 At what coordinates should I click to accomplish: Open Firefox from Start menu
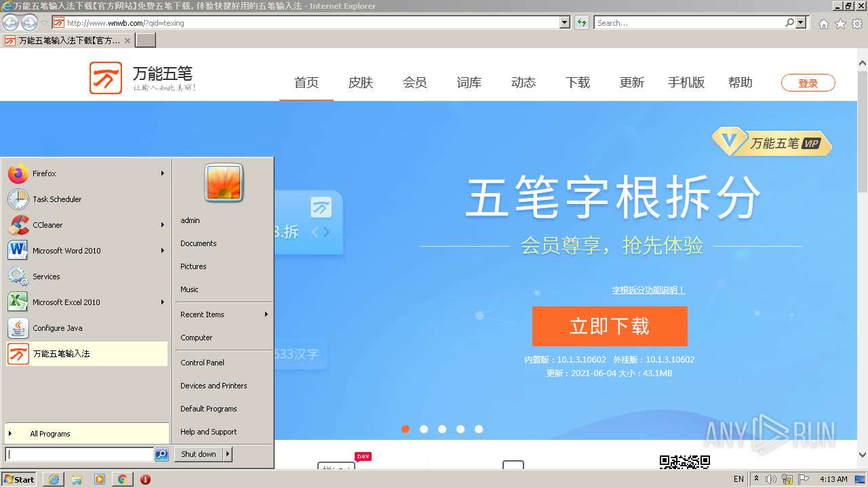point(87,174)
